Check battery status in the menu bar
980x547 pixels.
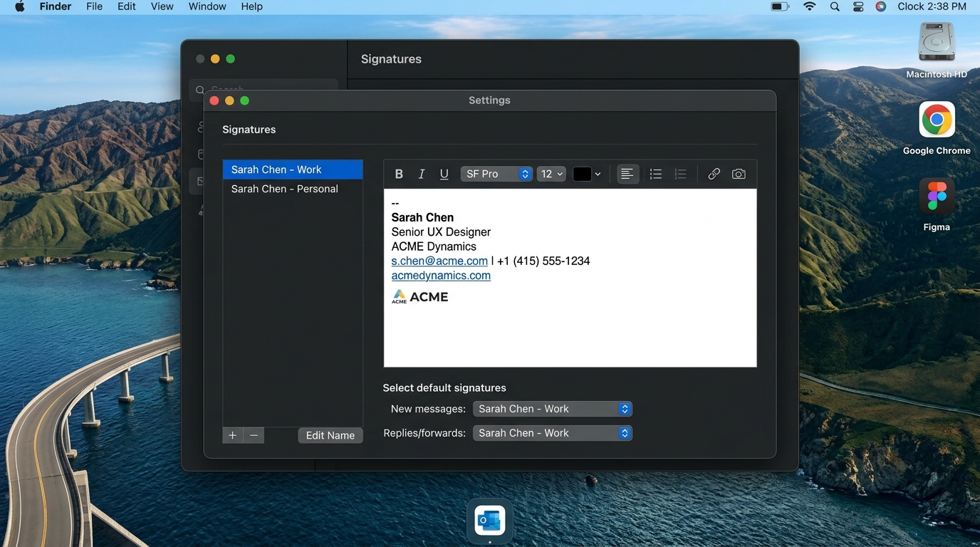click(781, 6)
